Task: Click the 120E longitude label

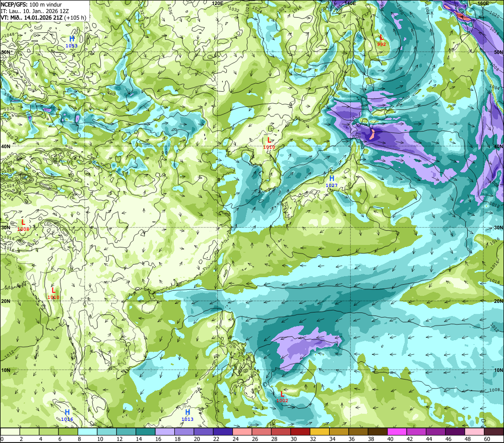Action: tap(218, 3)
